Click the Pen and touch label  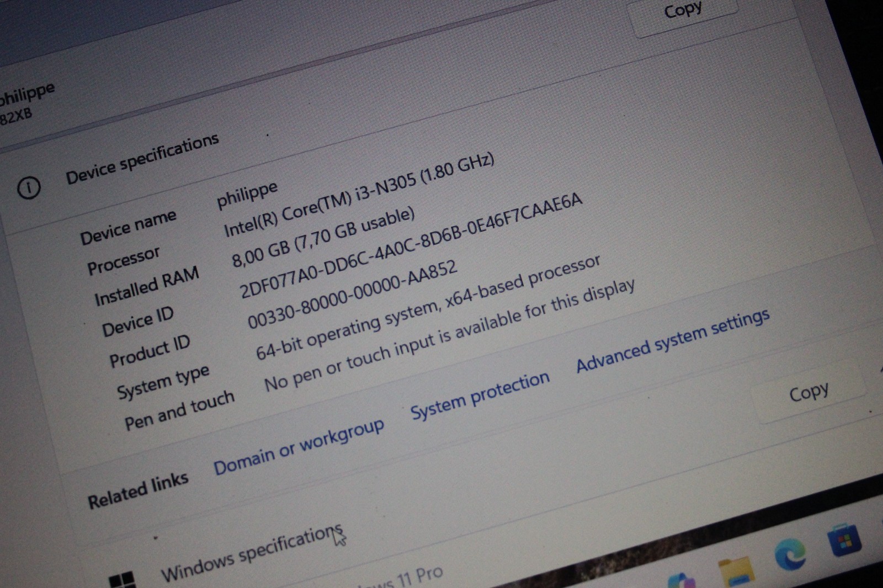click(179, 410)
